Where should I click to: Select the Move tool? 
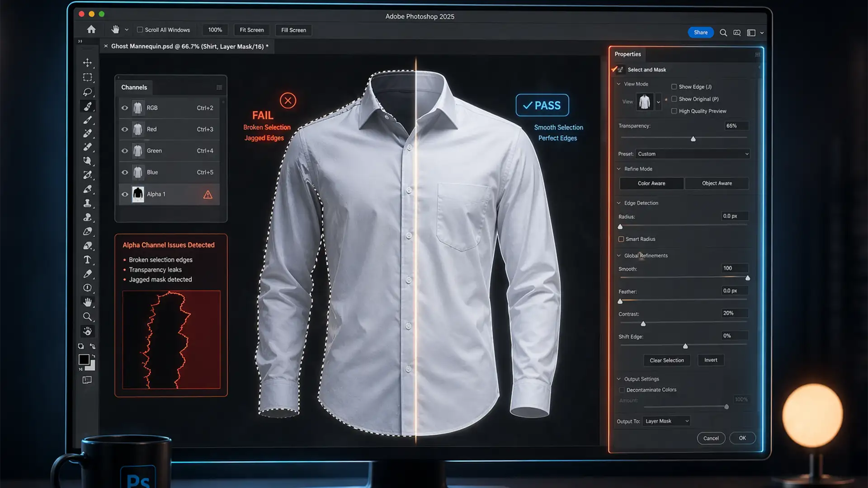tap(87, 63)
